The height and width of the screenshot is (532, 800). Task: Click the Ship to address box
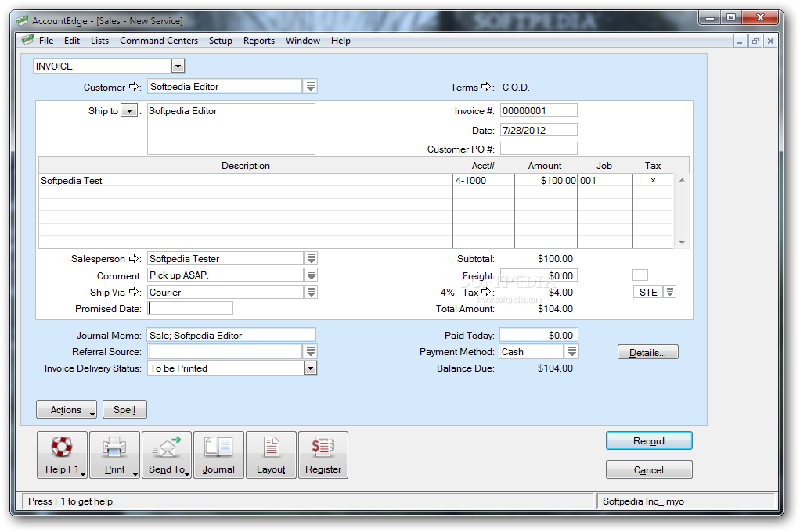coord(231,129)
